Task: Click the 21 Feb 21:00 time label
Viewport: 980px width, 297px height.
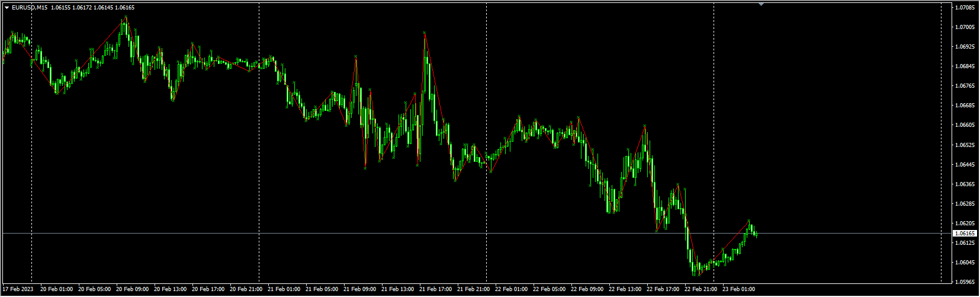Action: click(473, 289)
